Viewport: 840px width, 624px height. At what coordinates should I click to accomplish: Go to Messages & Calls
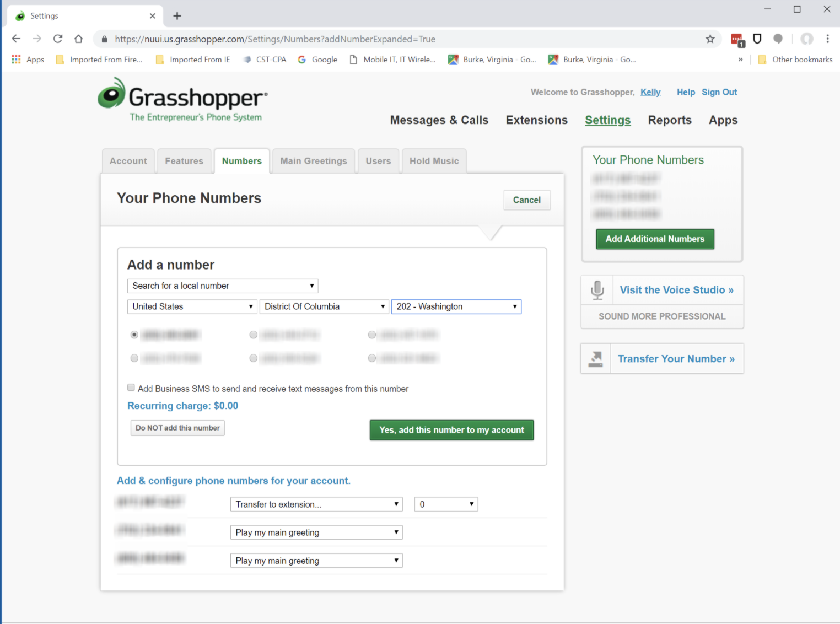439,120
